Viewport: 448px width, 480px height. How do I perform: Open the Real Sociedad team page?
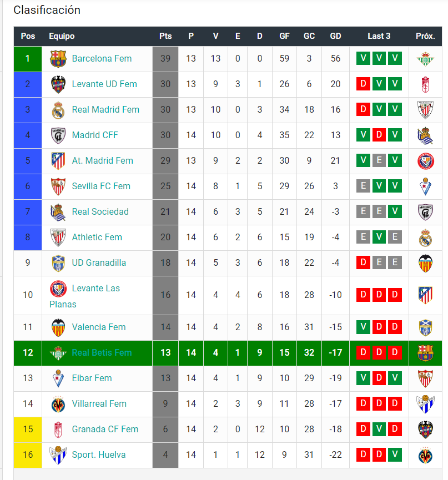coord(100,212)
